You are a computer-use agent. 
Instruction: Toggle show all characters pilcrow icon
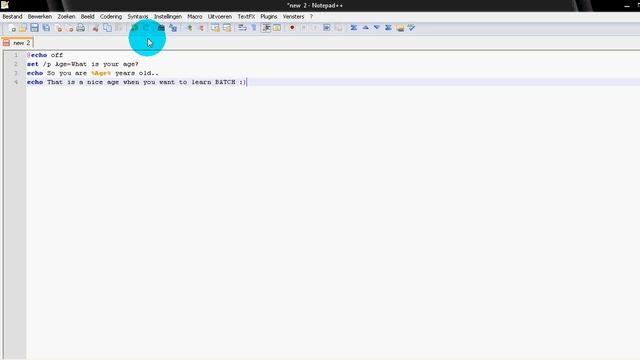tap(253, 28)
